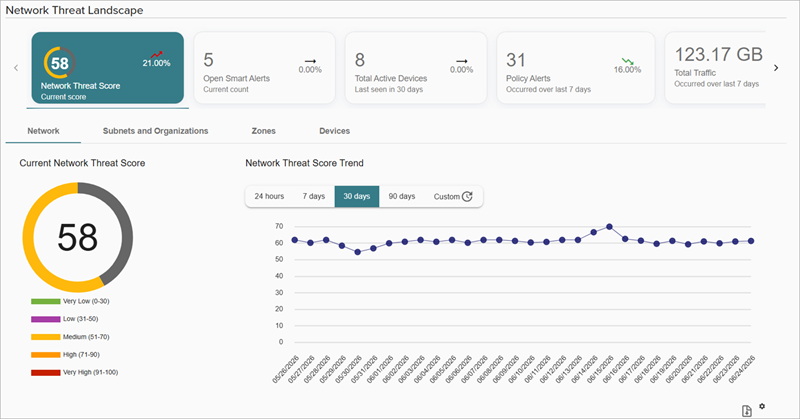Click the 16.00% change value
The height and width of the screenshot is (419, 800).
[x=628, y=70]
